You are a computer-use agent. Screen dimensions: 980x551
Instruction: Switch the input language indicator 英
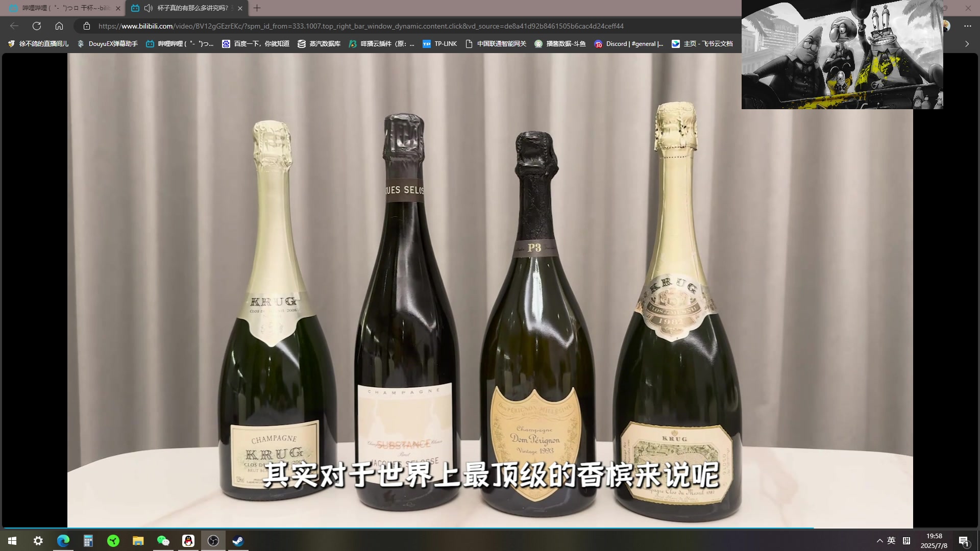pos(891,541)
